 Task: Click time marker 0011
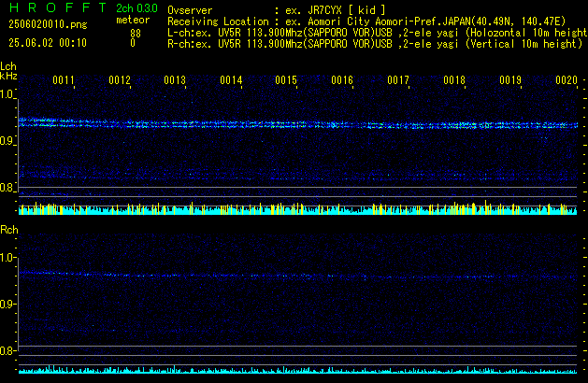(x=64, y=80)
